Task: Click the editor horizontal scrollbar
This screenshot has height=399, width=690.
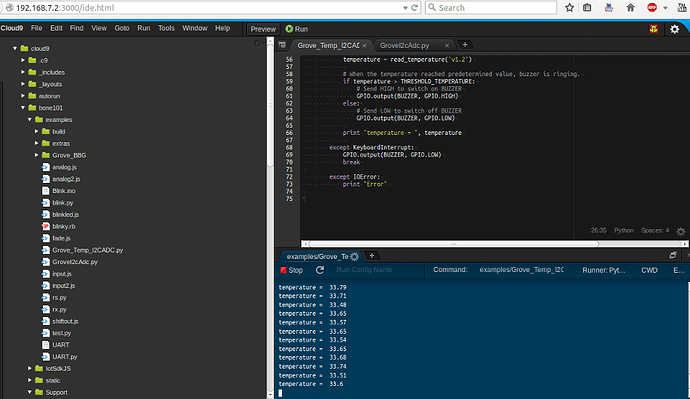Action: pos(453,244)
